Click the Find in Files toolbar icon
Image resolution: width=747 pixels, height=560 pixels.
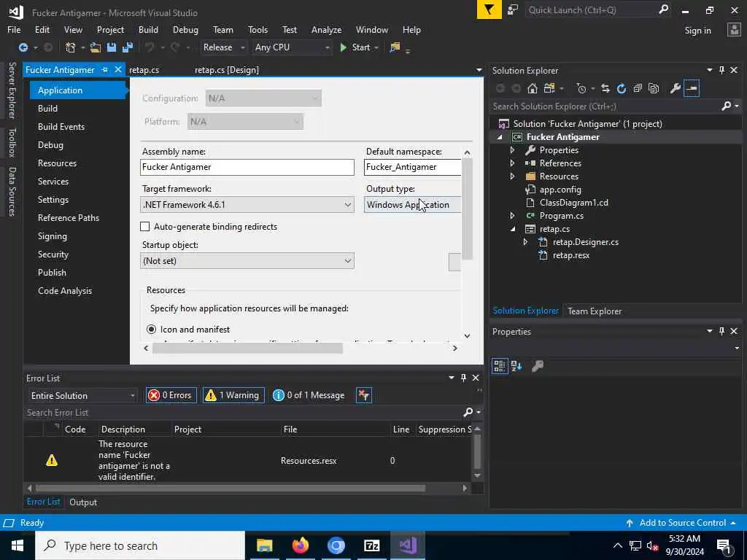395,47
